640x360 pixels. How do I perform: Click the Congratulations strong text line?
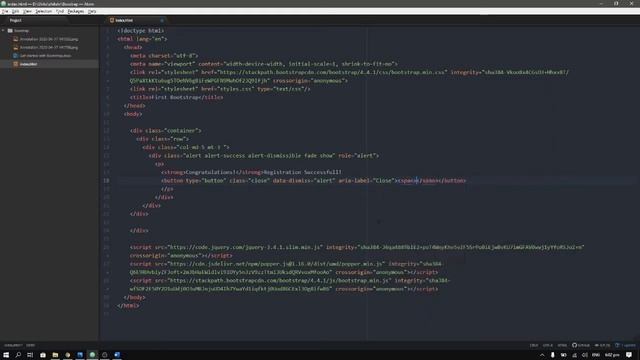251,172
